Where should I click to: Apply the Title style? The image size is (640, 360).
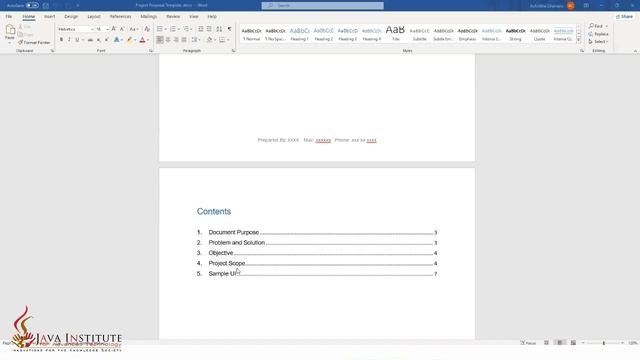(396, 34)
